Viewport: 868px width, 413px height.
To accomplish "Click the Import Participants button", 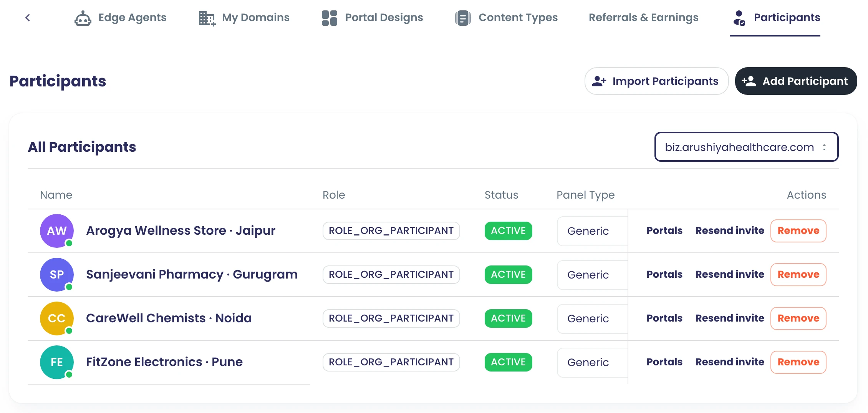I will pyautogui.click(x=657, y=81).
